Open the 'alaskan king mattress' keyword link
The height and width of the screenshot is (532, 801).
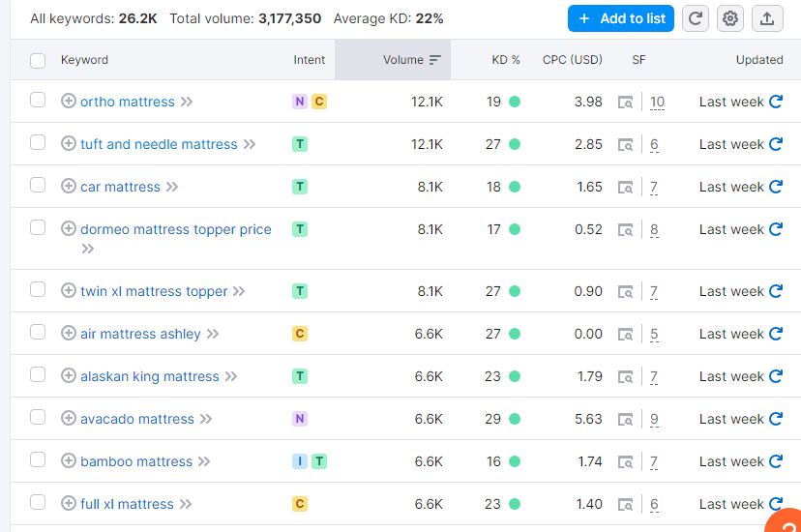pos(150,376)
